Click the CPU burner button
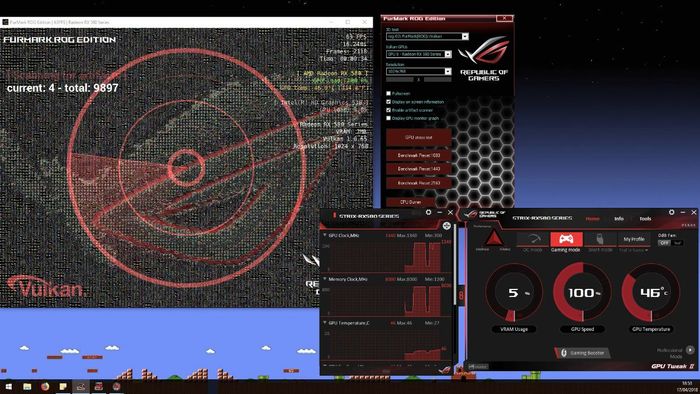700x394 pixels. [410, 202]
